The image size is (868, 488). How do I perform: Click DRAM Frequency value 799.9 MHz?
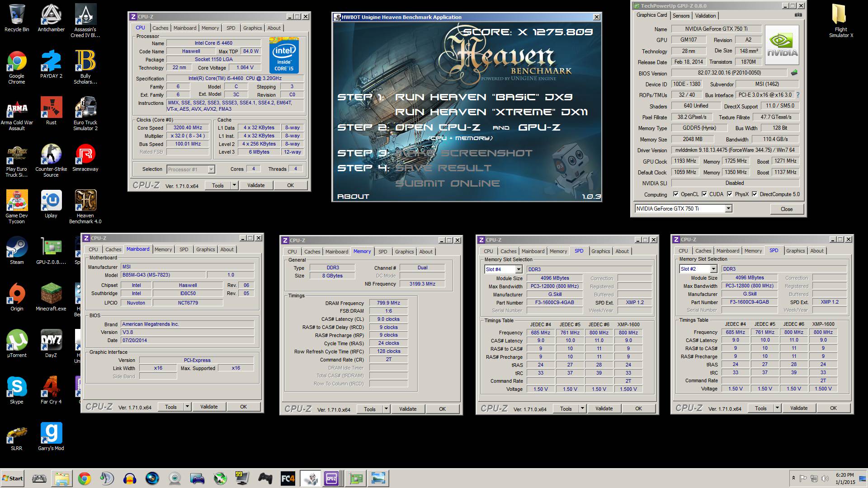coord(388,303)
